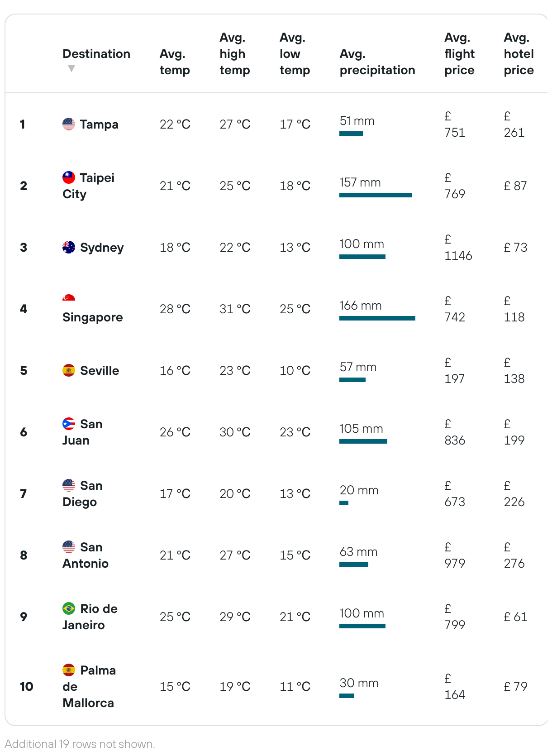The image size is (552, 756).
Task: Sort by Avg. hotel price header
Action: pos(519,54)
